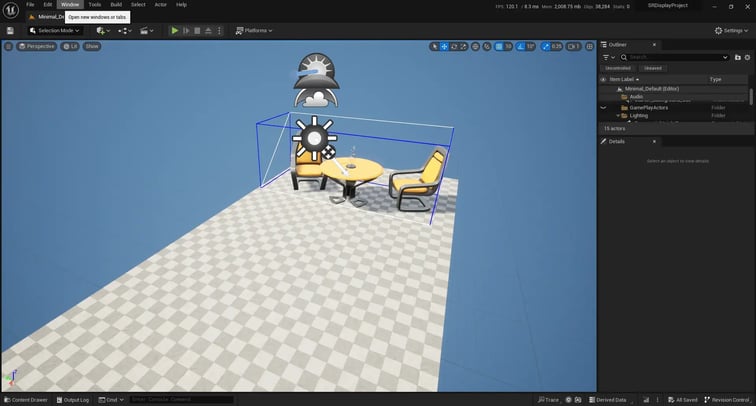Select the select-objects cursor tool
The width and height of the screenshot is (756, 406).
pos(434,46)
